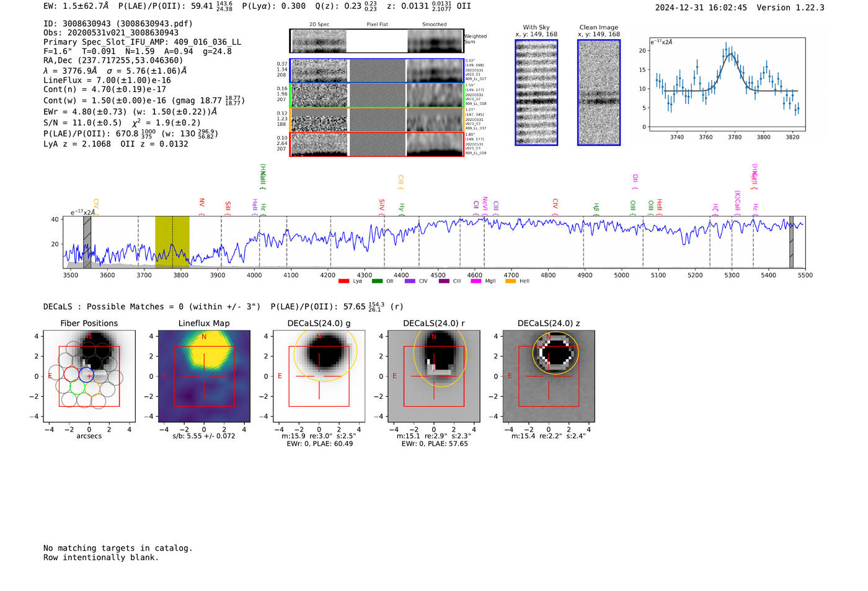The height and width of the screenshot is (591, 868).
Task: Select the Primary Spec_Slot_IFU_AMP line
Action: pos(142,42)
